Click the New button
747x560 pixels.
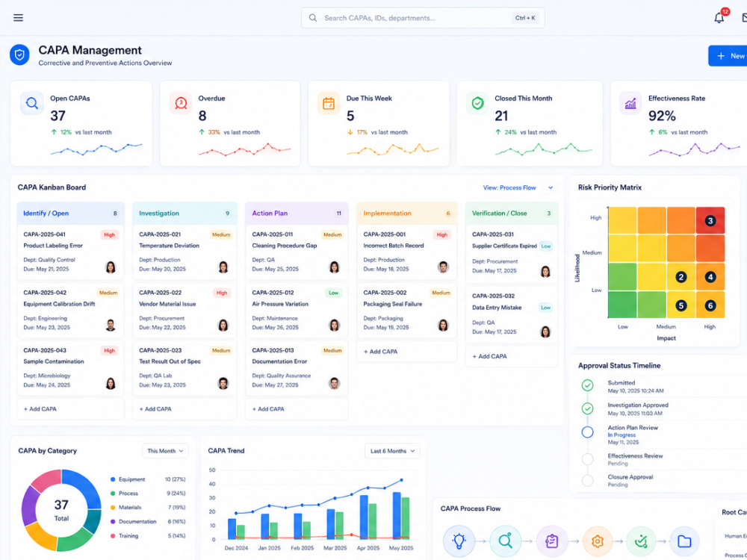[728, 56]
